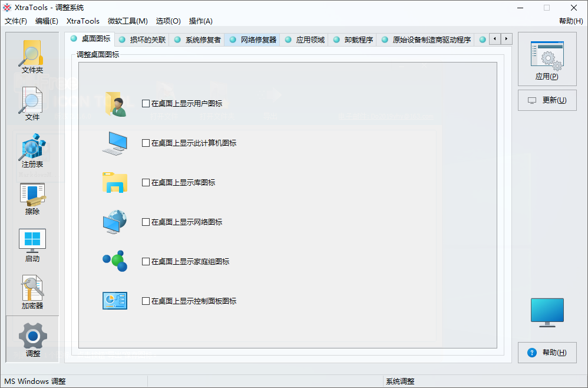The width and height of the screenshot is (588, 388).
Task: Select the 文件夹 (Folder) sidebar tool
Action: (x=32, y=56)
